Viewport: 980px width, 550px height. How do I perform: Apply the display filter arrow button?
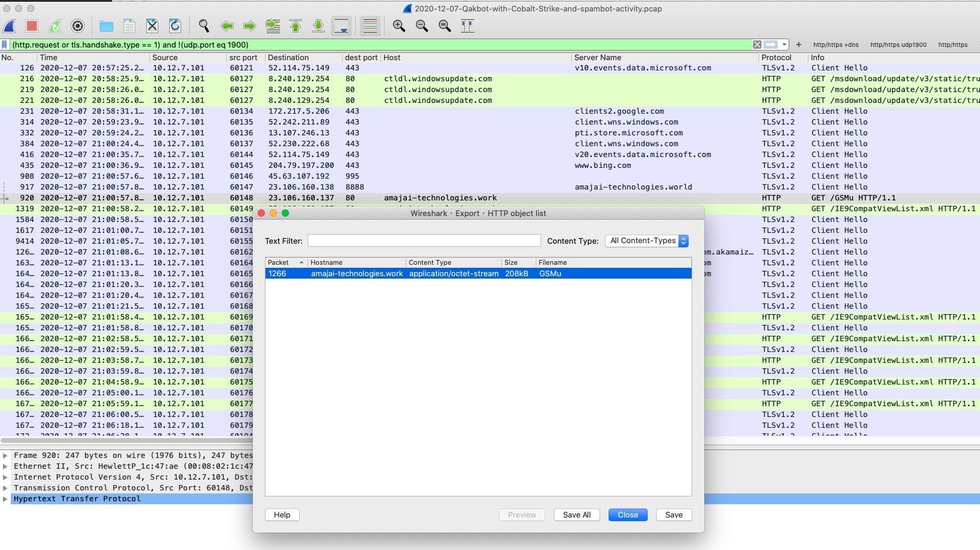pyautogui.click(x=771, y=45)
